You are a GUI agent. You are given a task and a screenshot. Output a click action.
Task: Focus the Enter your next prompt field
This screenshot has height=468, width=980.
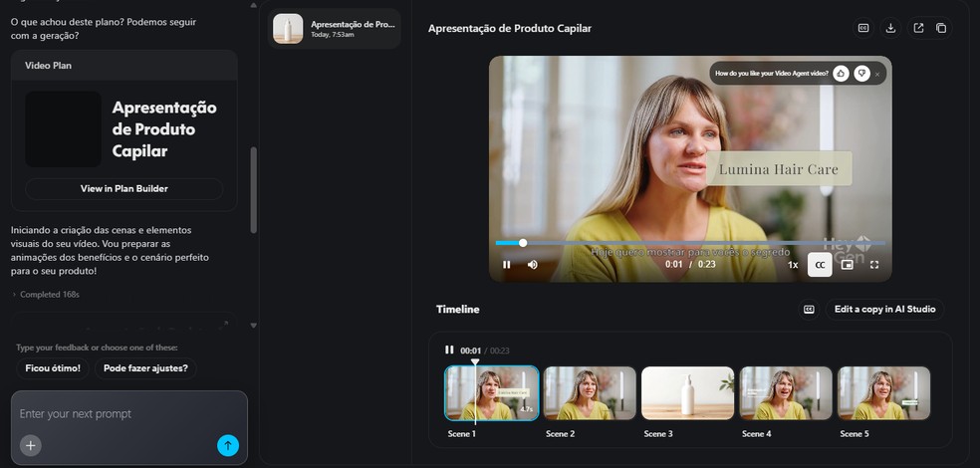[129, 413]
